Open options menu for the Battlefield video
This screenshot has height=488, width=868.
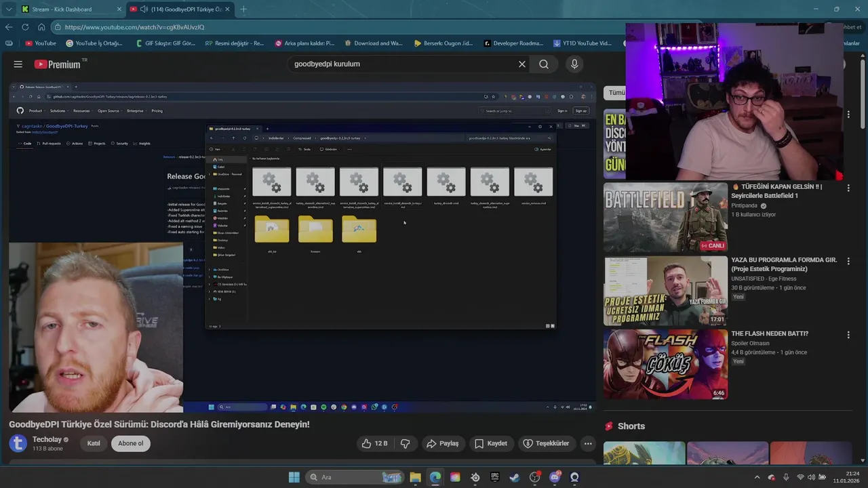click(848, 188)
